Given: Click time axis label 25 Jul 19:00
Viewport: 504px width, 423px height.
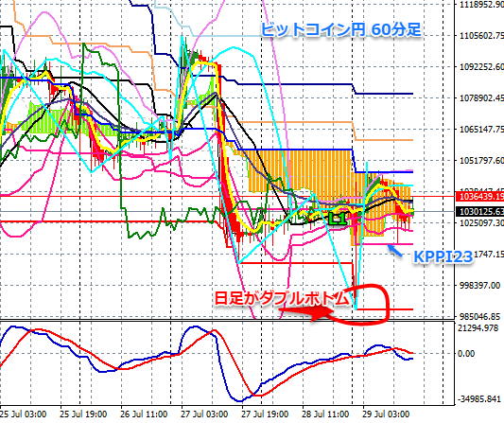Looking at the screenshot, I should [83, 414].
